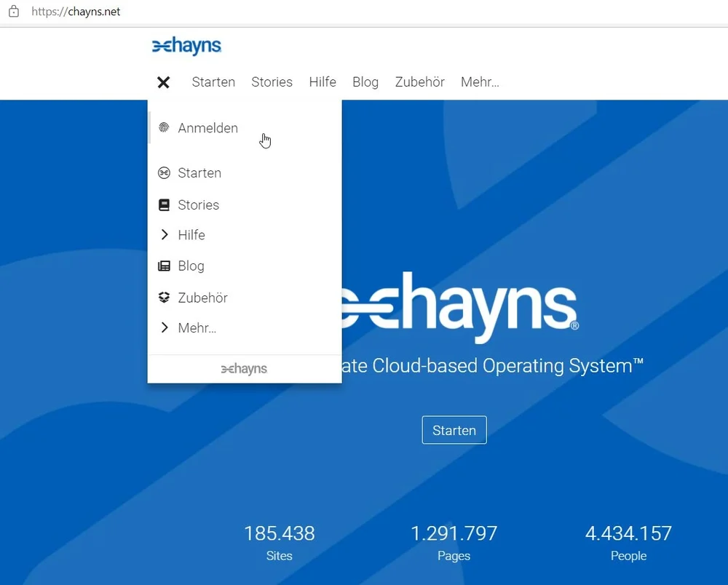This screenshot has height=585, width=728.
Task: Click the 1.291.797 Pages counter
Action: [x=454, y=542]
